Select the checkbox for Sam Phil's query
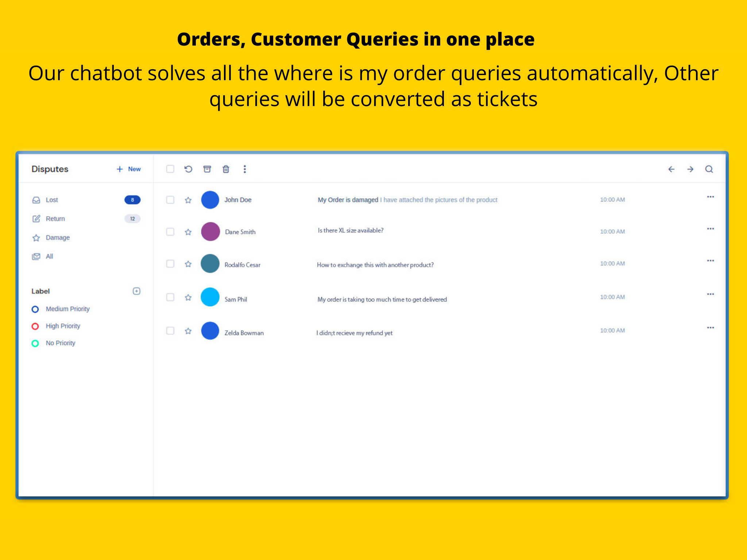Image resolution: width=747 pixels, height=560 pixels. pos(170,297)
